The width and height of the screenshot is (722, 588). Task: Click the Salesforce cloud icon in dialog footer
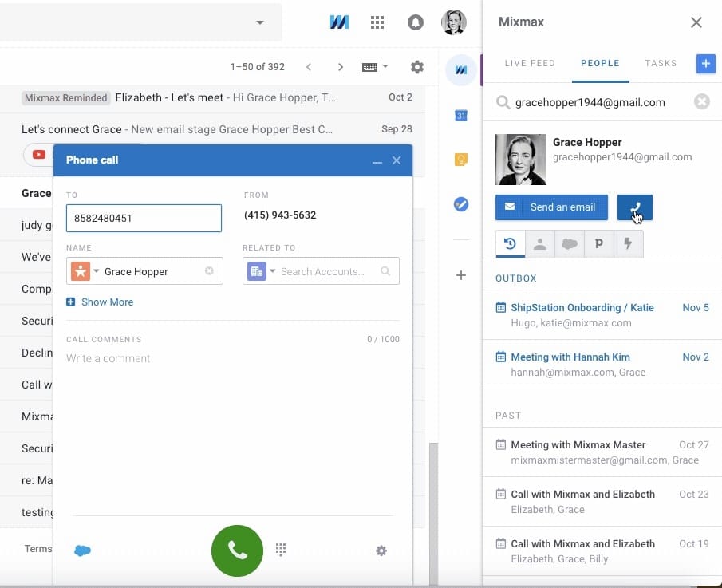(x=82, y=551)
